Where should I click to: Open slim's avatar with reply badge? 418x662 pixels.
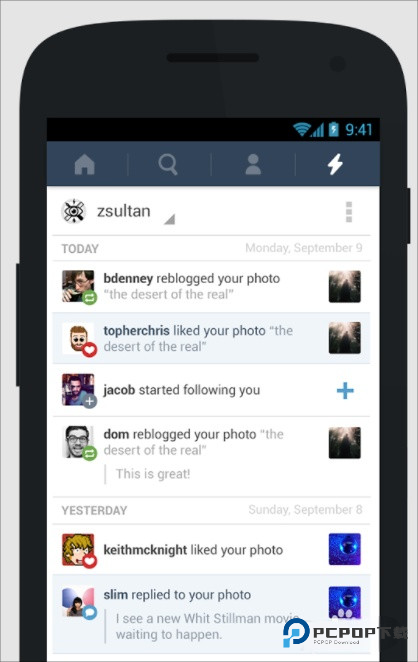(79, 602)
